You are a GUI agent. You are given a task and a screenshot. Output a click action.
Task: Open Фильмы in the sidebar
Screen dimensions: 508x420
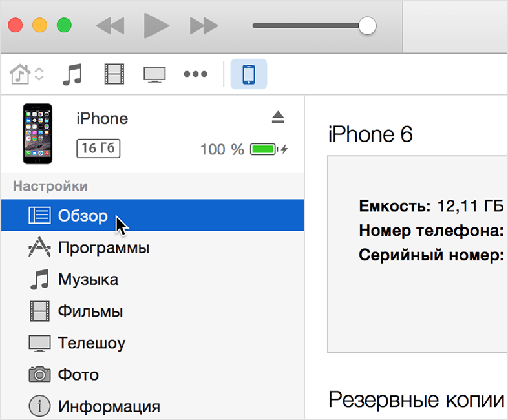[x=153, y=311]
